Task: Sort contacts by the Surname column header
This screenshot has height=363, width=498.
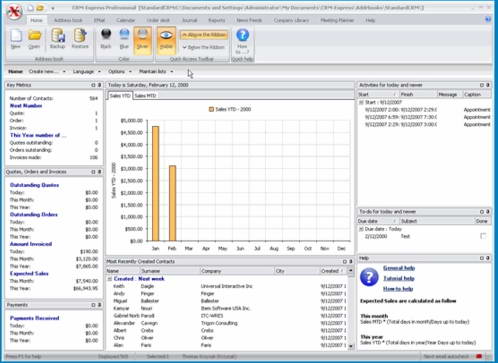Action: click(x=170, y=271)
